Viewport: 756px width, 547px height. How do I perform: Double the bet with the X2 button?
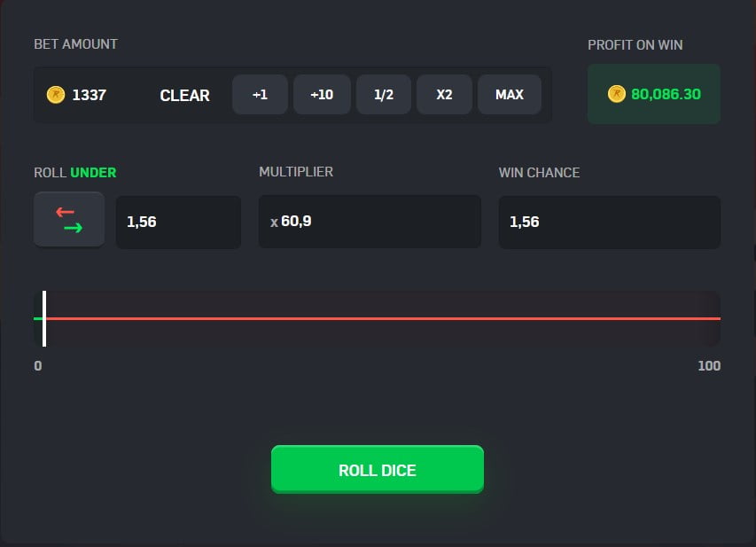click(x=444, y=94)
